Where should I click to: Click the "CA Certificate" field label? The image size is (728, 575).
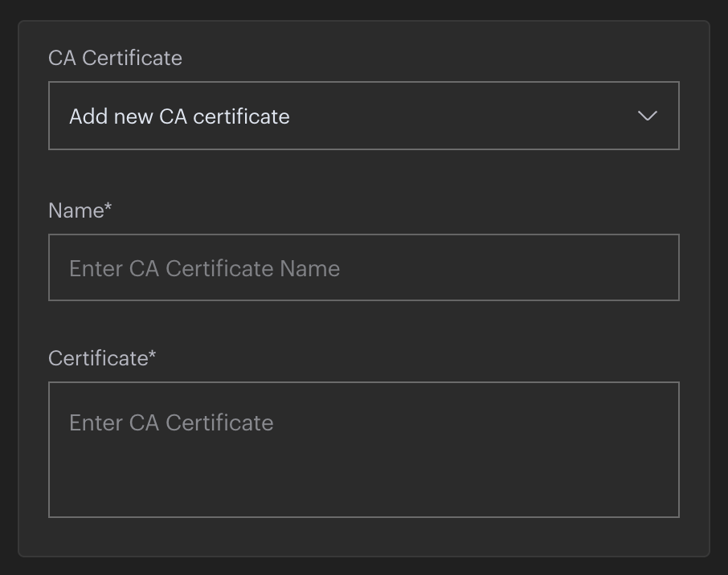[115, 58]
